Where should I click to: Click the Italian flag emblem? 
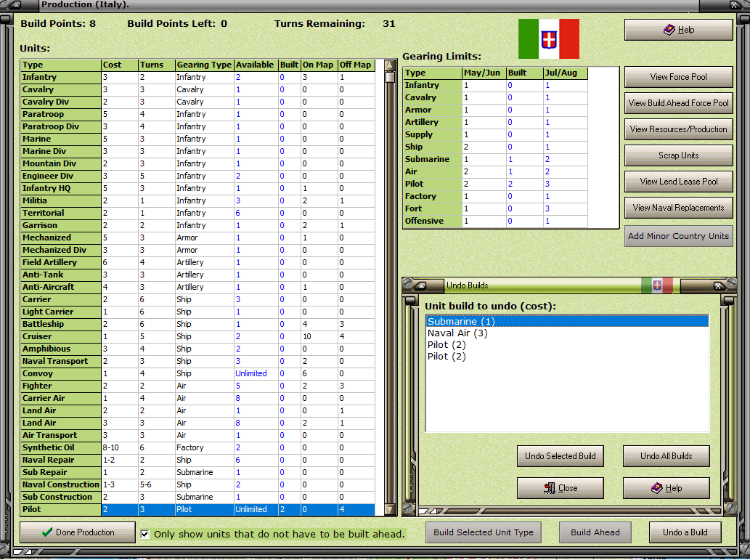coord(549,38)
